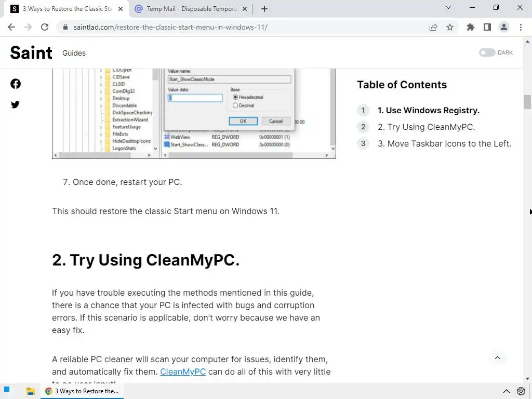Open the Chrome profile avatar
532x399 pixels.
tap(504, 27)
